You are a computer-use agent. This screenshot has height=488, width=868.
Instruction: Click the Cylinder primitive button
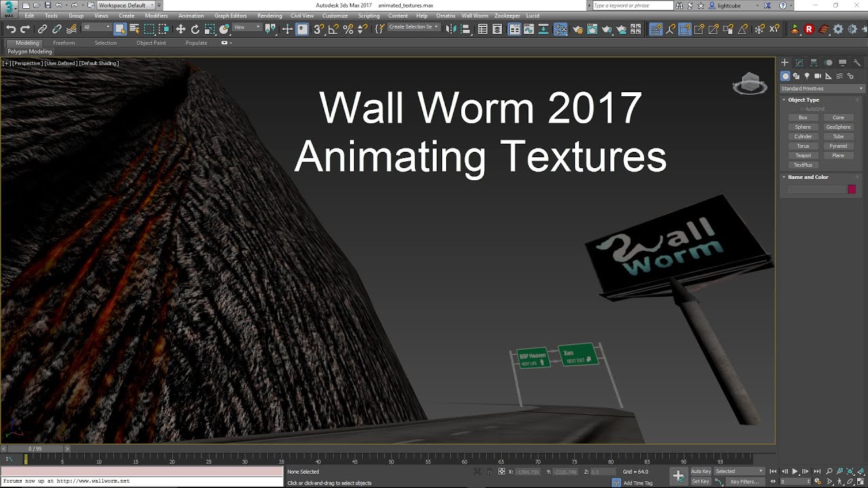point(803,136)
